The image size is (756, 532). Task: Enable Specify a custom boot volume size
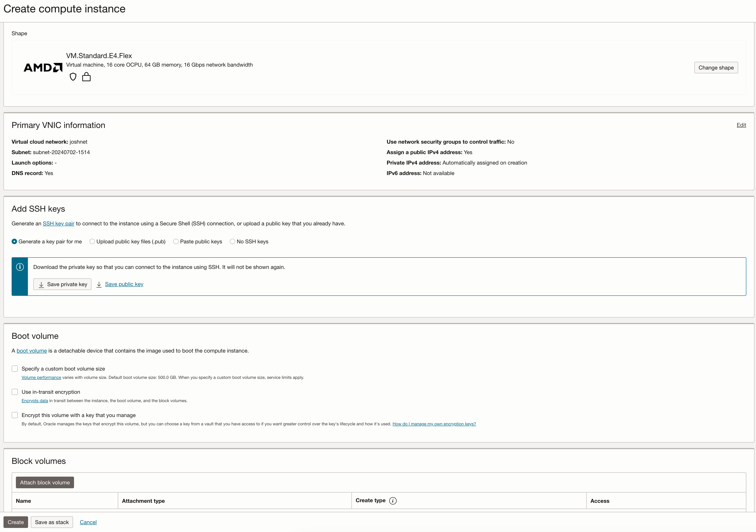tap(15, 368)
